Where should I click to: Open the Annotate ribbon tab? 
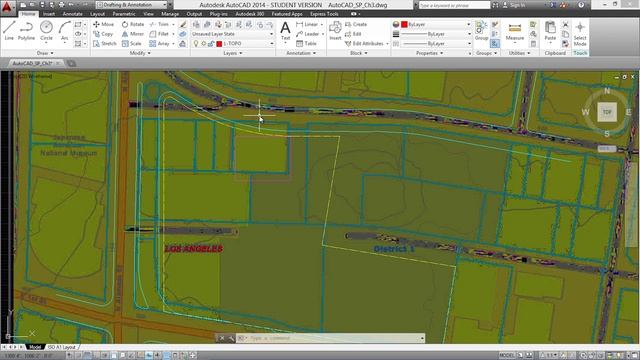coord(73,14)
